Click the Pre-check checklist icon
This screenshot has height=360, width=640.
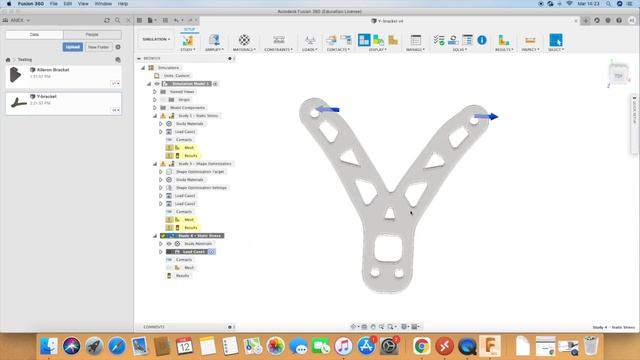[439, 40]
